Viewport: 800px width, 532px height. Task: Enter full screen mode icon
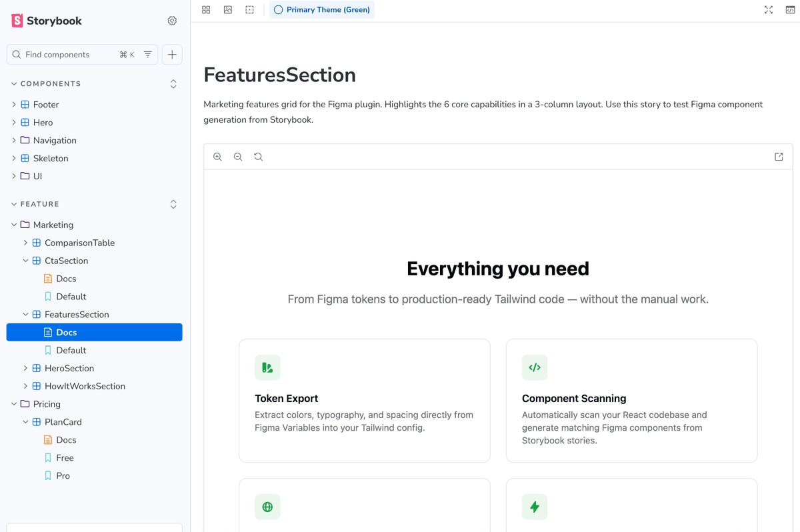coord(769,10)
